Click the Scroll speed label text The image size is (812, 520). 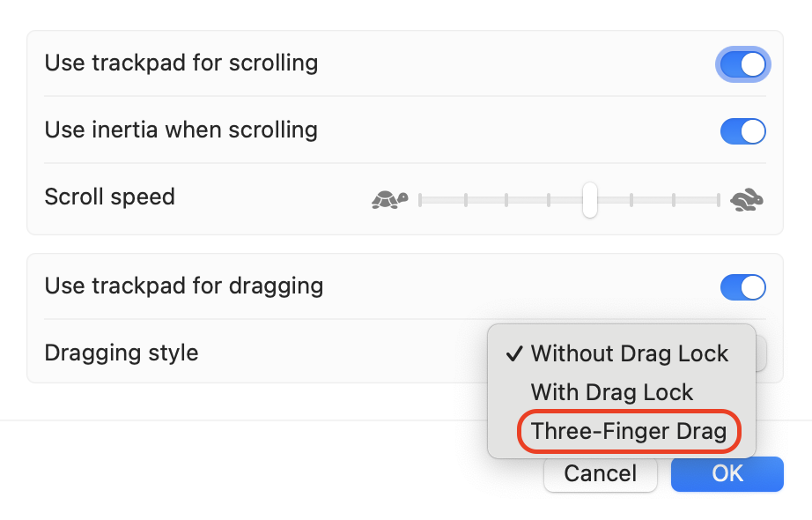point(110,197)
